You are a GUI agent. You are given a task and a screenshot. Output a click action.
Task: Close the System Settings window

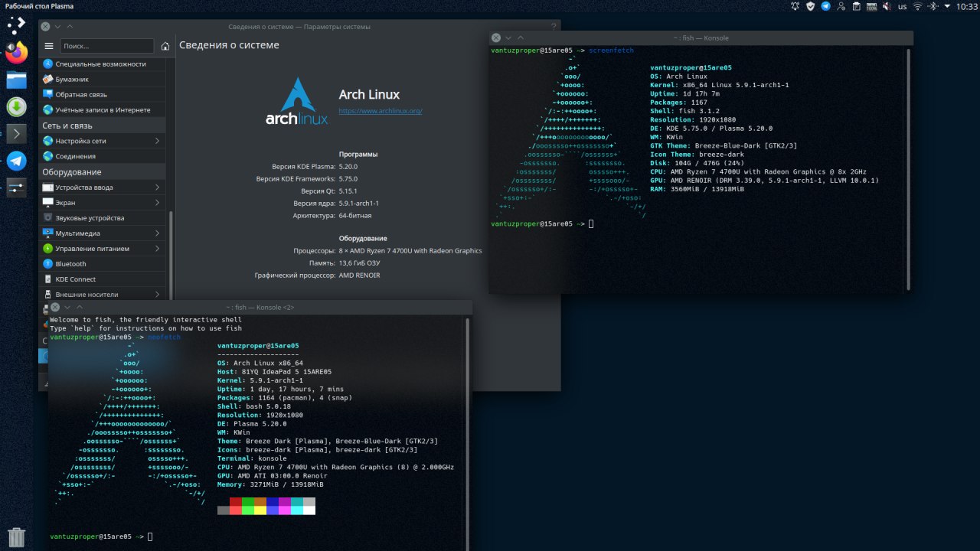pyautogui.click(x=46, y=27)
